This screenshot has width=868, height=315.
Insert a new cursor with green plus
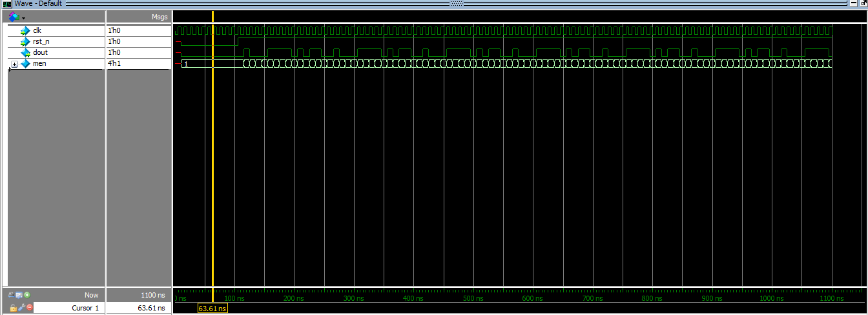click(x=27, y=294)
